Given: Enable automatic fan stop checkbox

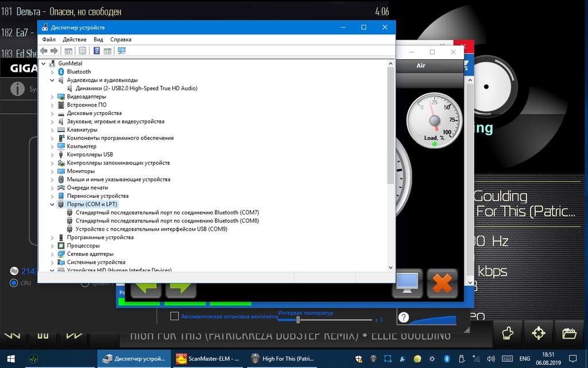Looking at the screenshot, I should click(175, 316).
